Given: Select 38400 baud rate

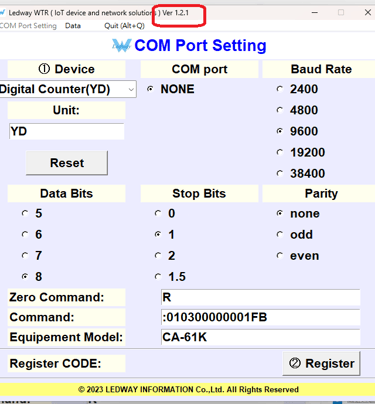Looking at the screenshot, I should point(280,173).
